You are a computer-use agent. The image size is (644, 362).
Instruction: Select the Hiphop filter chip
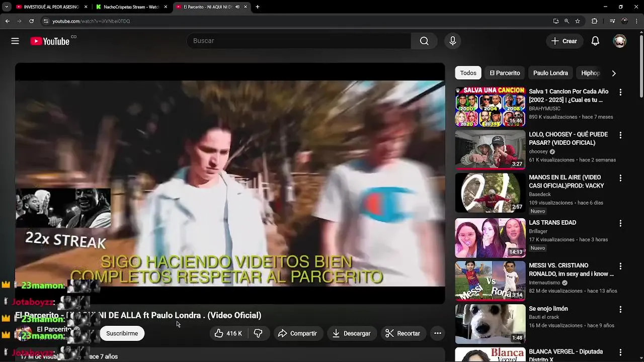tap(591, 73)
